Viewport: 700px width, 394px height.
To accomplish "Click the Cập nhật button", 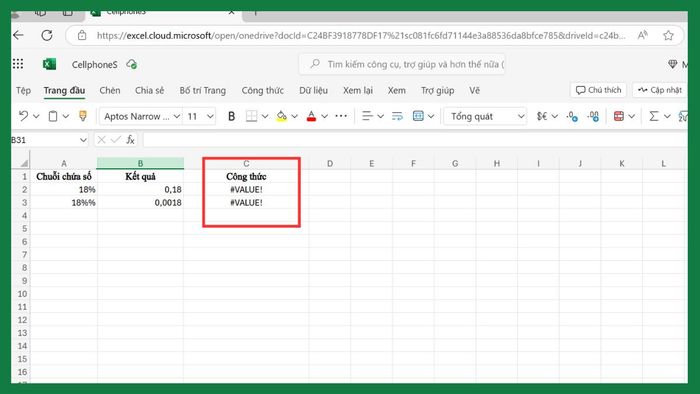I will pyautogui.click(x=660, y=90).
